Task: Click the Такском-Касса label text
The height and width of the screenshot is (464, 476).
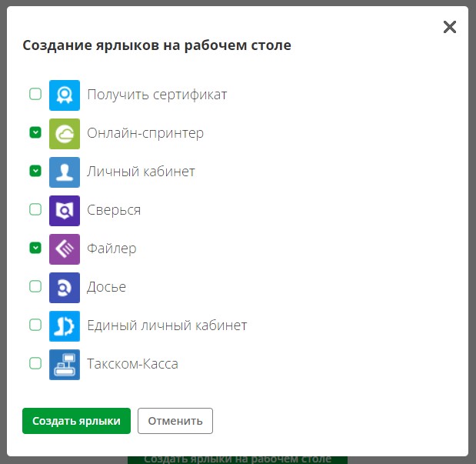Action: click(x=133, y=364)
